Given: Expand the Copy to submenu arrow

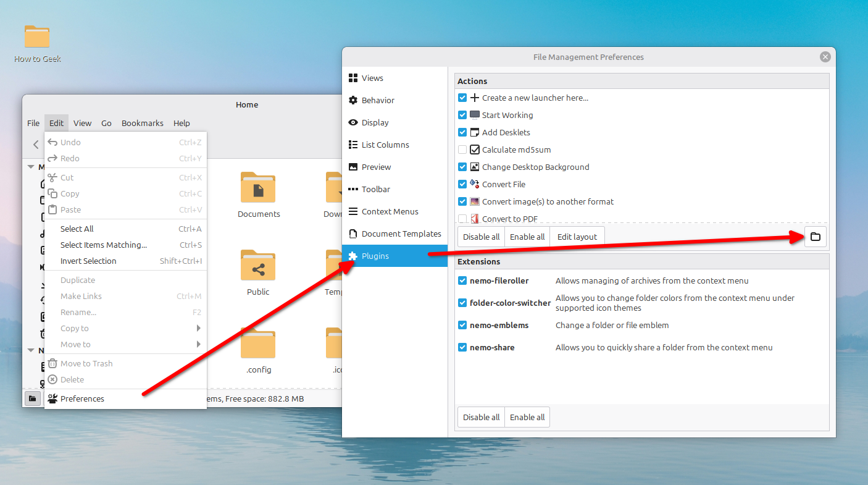Looking at the screenshot, I should (x=199, y=328).
